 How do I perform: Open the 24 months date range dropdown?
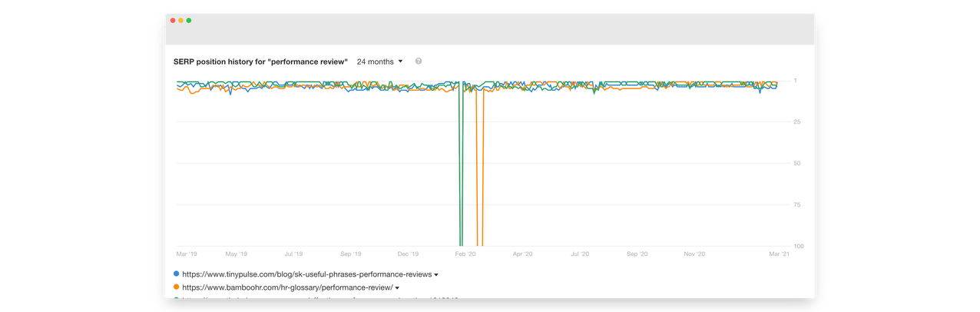tap(379, 61)
